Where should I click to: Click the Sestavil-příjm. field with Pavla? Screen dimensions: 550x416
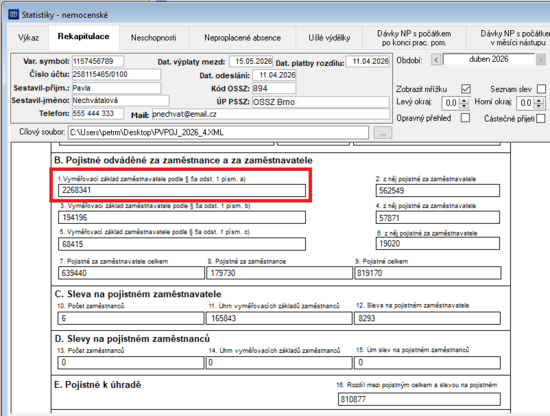[x=116, y=88]
